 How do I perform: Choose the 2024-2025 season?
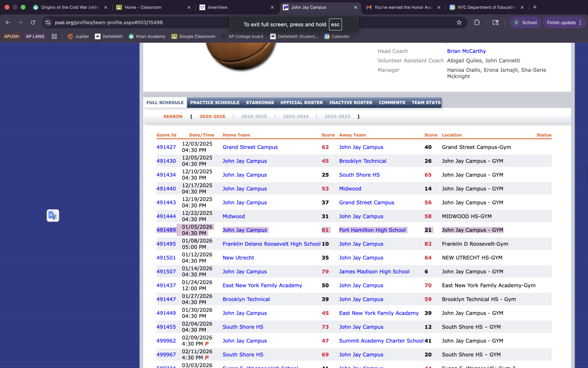(x=254, y=116)
